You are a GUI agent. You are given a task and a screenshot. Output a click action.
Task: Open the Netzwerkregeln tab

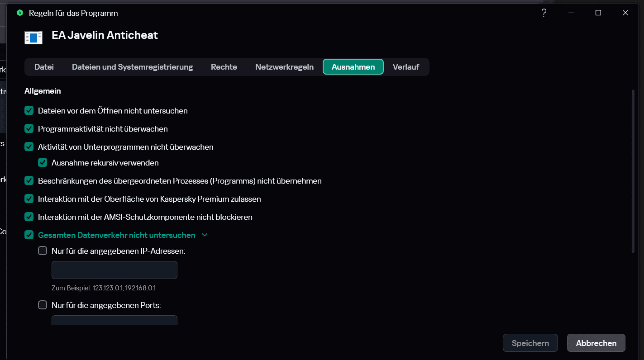[284, 67]
